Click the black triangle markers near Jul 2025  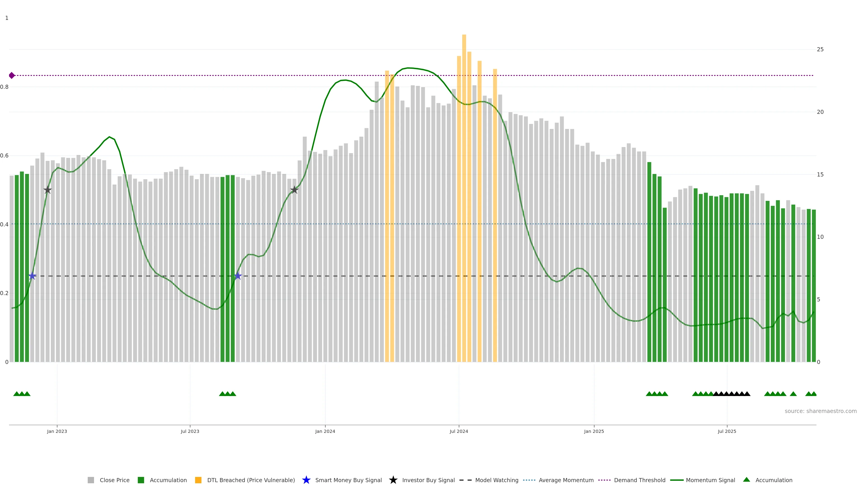pyautogui.click(x=731, y=394)
